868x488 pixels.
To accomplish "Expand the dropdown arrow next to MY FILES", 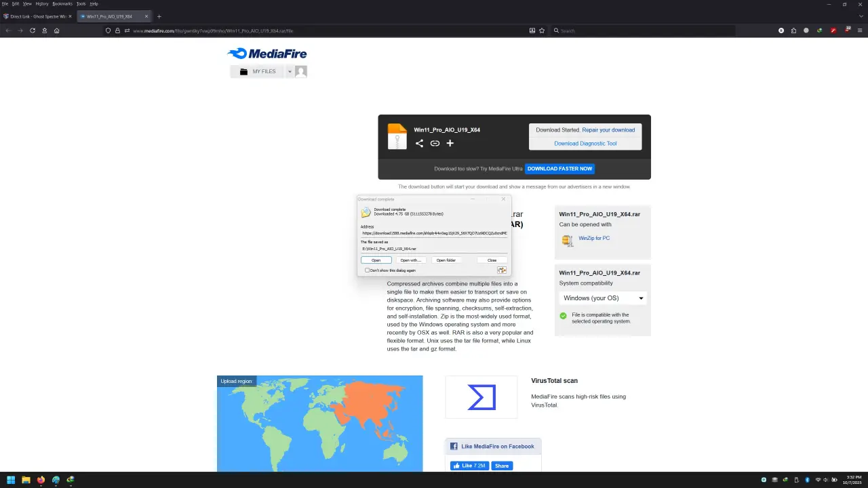I will pyautogui.click(x=290, y=71).
